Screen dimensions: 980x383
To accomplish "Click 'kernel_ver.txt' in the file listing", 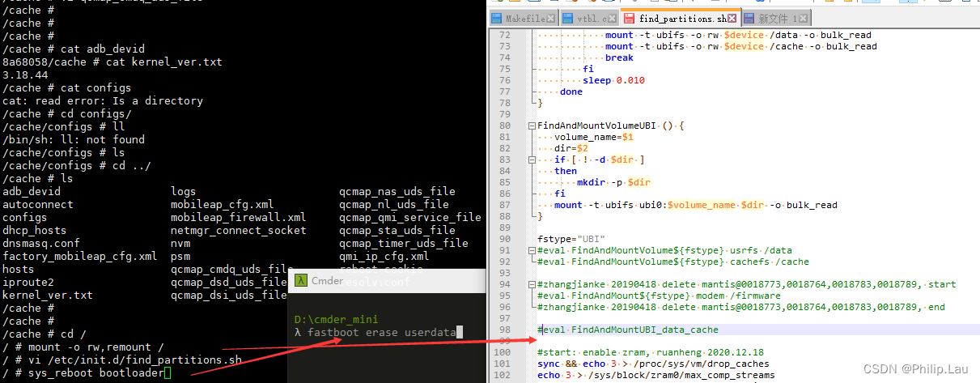I will 48,295.
